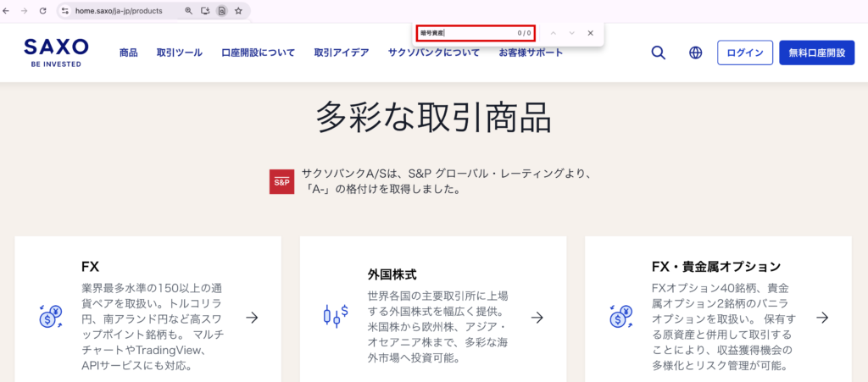The height and width of the screenshot is (382, 868).
Task: Open the FX・貴金属オプション card title
Action: click(716, 267)
